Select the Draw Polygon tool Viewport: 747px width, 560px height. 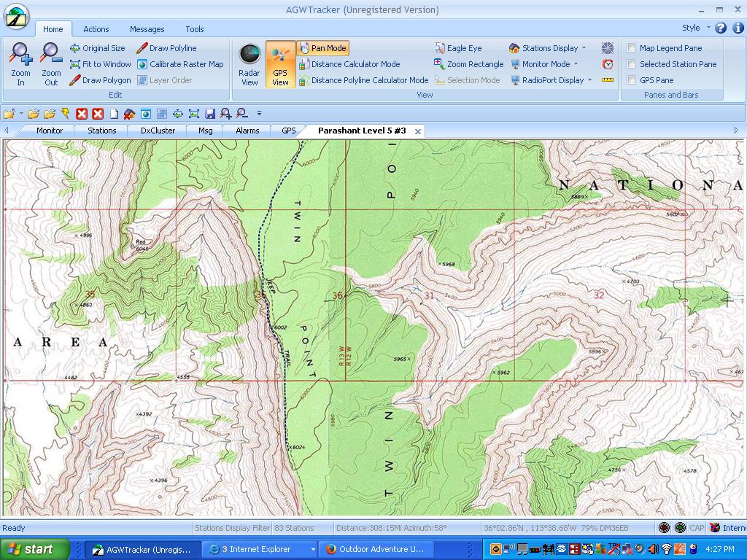coord(100,80)
